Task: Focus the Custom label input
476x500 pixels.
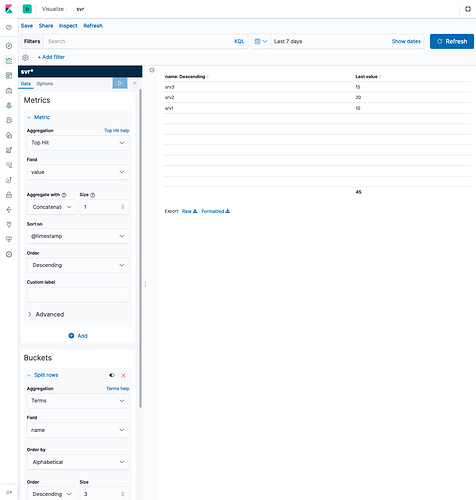Action: [78, 295]
